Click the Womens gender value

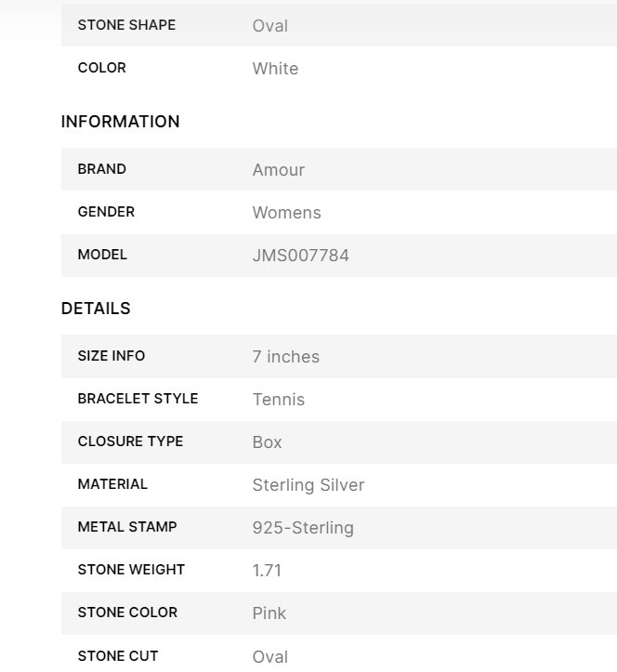tap(286, 213)
